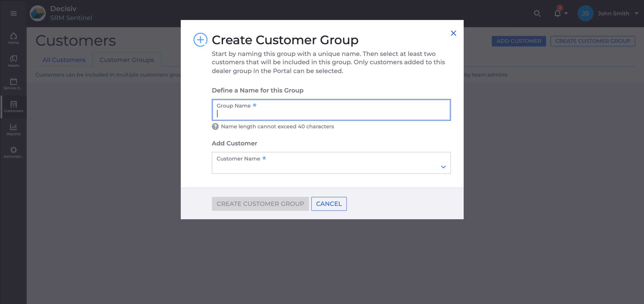Click the search magnifier icon
This screenshot has height=304, width=644.
pos(537,14)
